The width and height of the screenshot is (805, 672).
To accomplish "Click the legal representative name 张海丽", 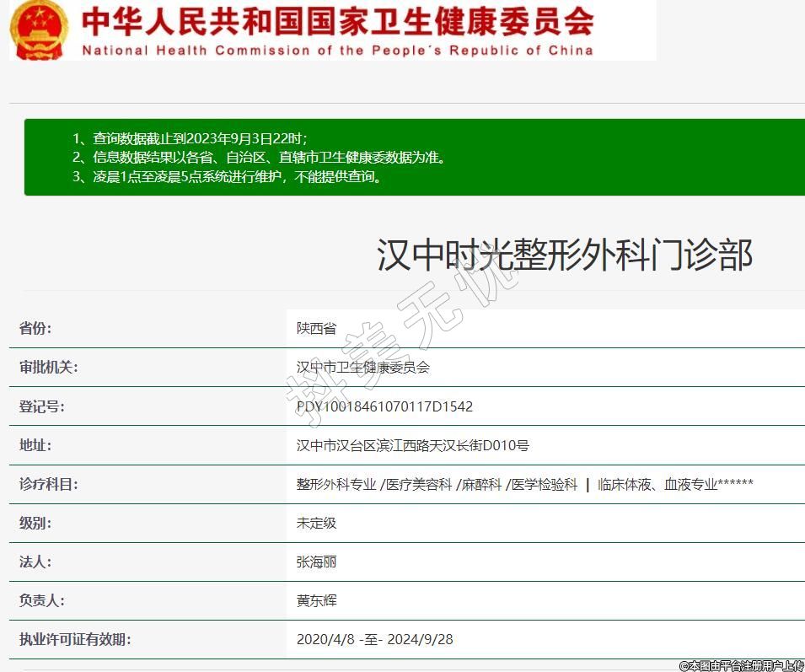I will 316,562.
